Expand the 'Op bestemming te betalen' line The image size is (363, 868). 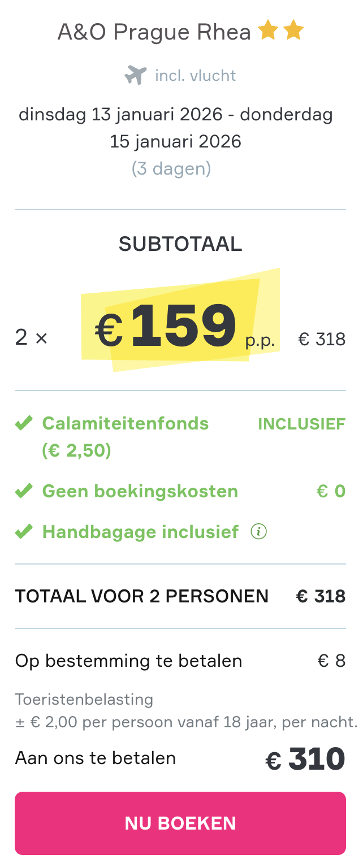coord(129,660)
